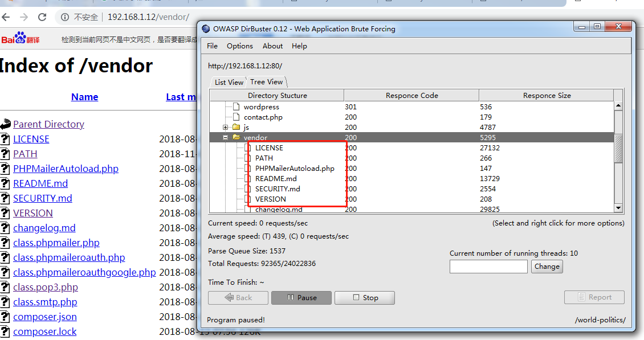Select PATH in DirBuster tree

point(264,158)
